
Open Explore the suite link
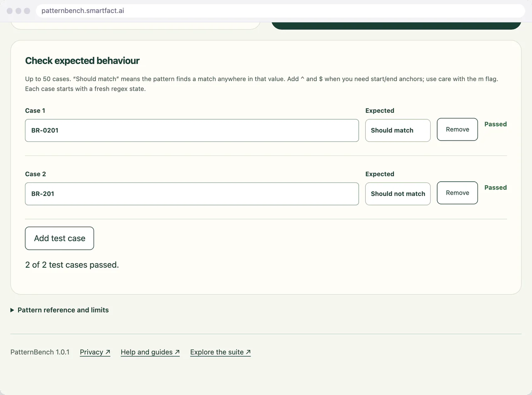(x=220, y=352)
